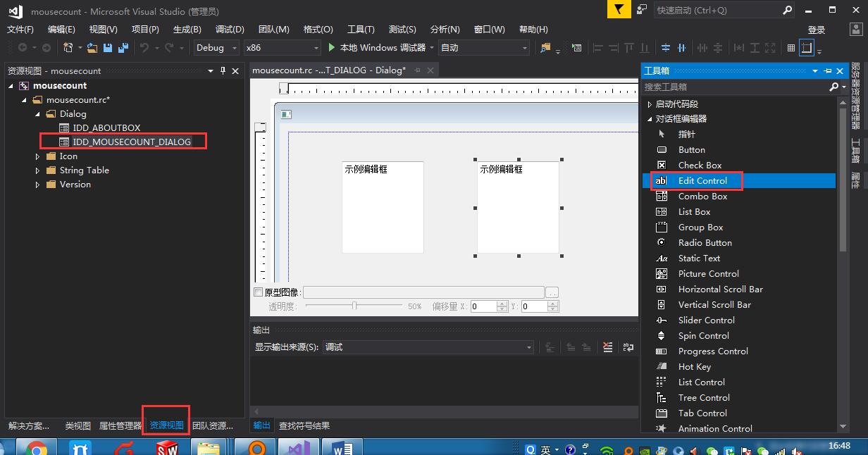The image size is (868, 455).
Task: Open the 格式 menu
Action: [318, 29]
